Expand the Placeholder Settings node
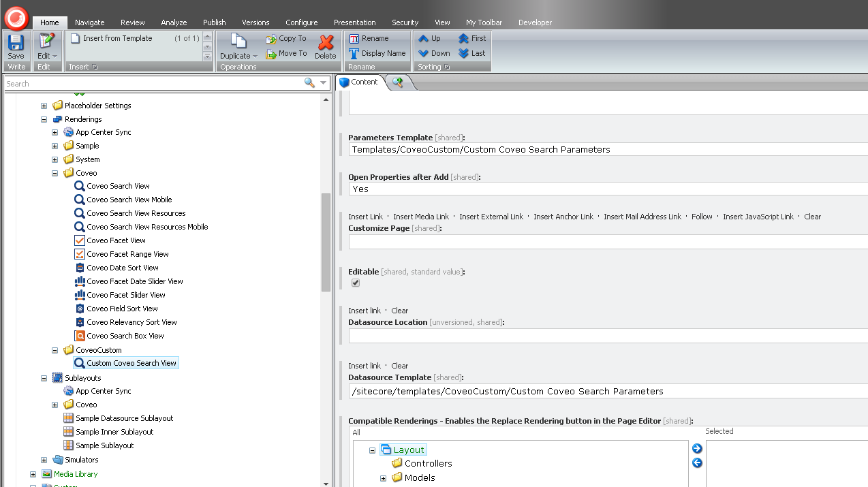868x487 pixels. click(44, 106)
